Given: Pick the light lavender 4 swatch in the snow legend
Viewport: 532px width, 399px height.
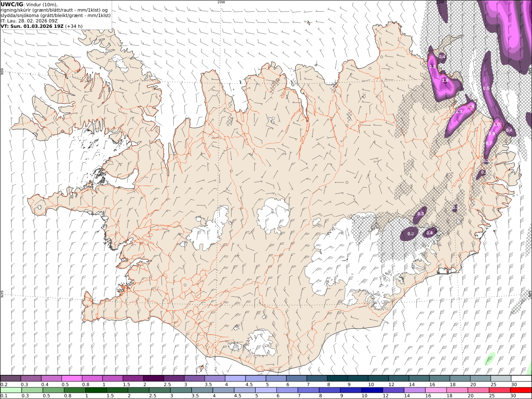Looking at the screenshot, I should (x=235, y=379).
